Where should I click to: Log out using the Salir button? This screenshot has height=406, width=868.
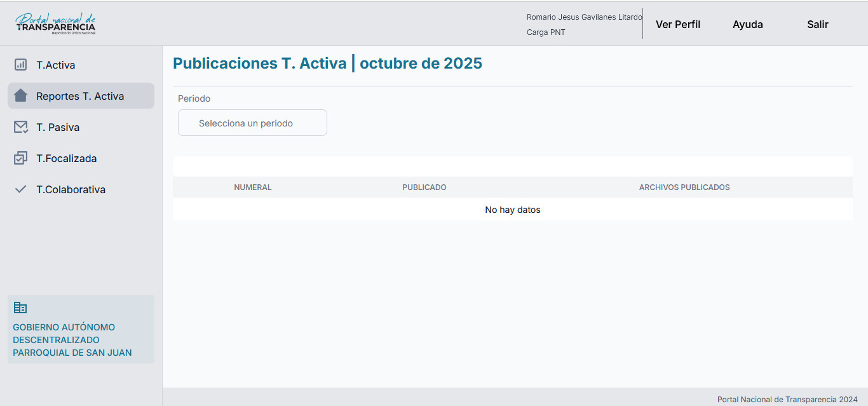(818, 24)
